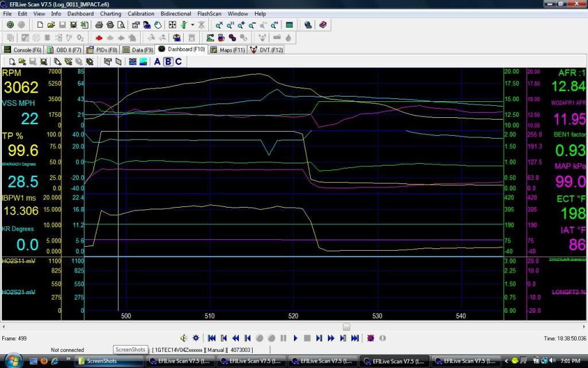588x368 pixels.
Task: Switch to the OBD II (F7) tab
Action: coord(64,50)
